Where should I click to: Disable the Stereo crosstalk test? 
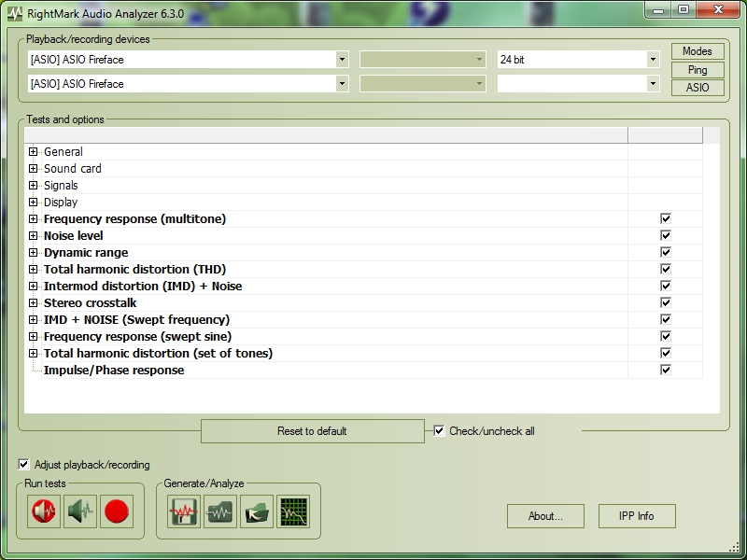click(666, 302)
